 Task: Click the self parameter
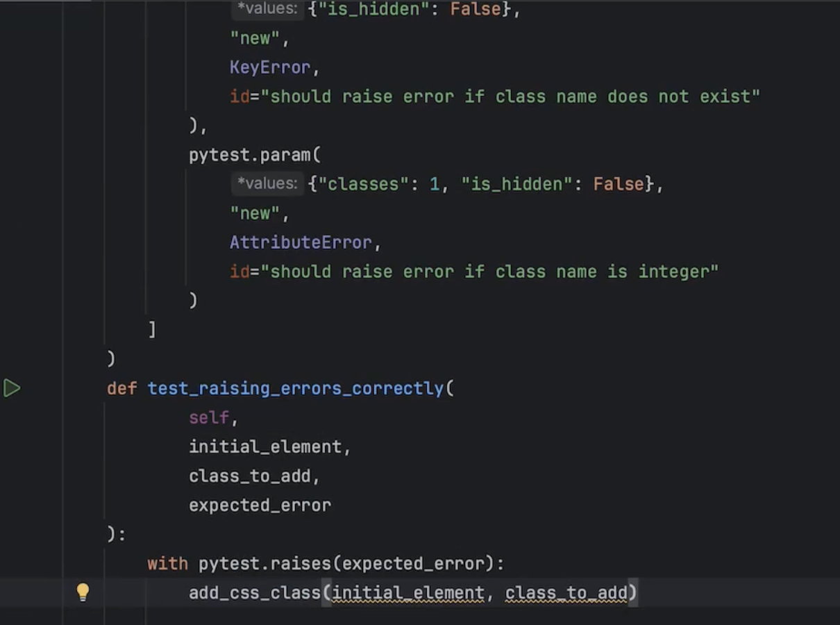pyautogui.click(x=209, y=417)
